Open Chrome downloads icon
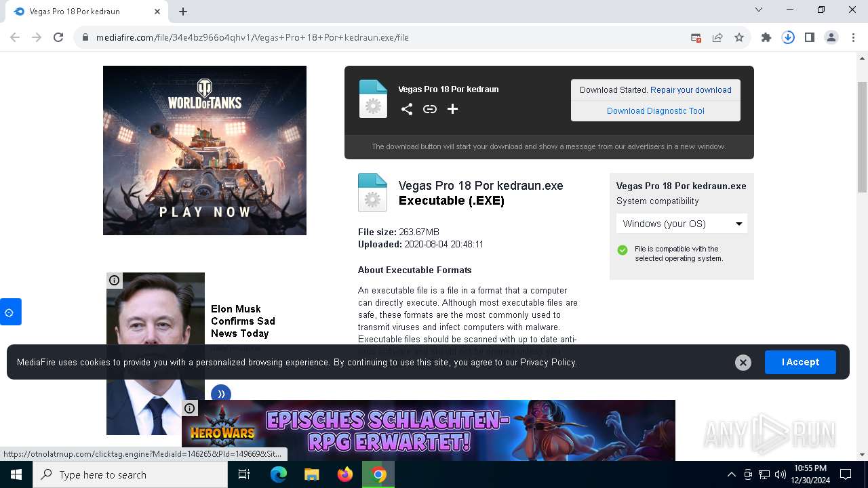Screen dimensions: 868x488 tap(788, 37)
